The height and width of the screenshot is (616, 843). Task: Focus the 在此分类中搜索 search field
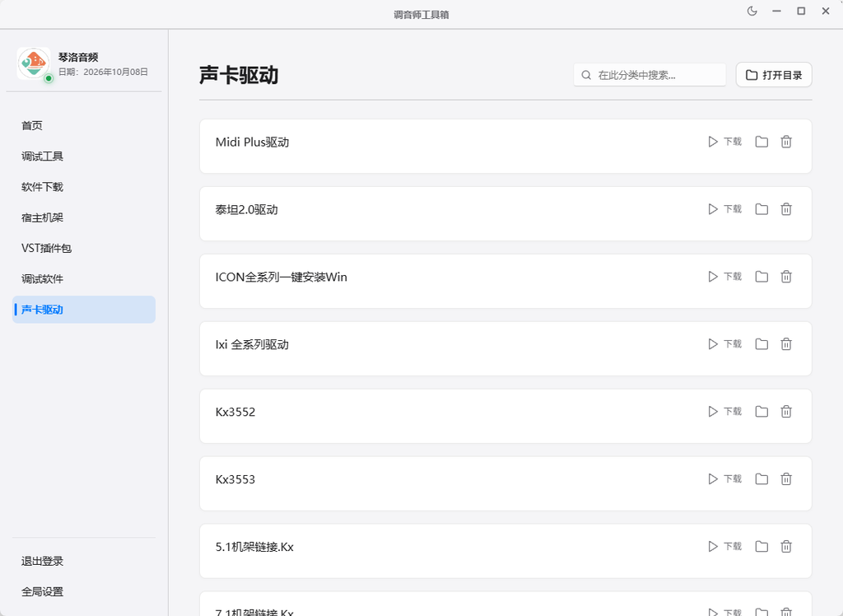point(650,75)
